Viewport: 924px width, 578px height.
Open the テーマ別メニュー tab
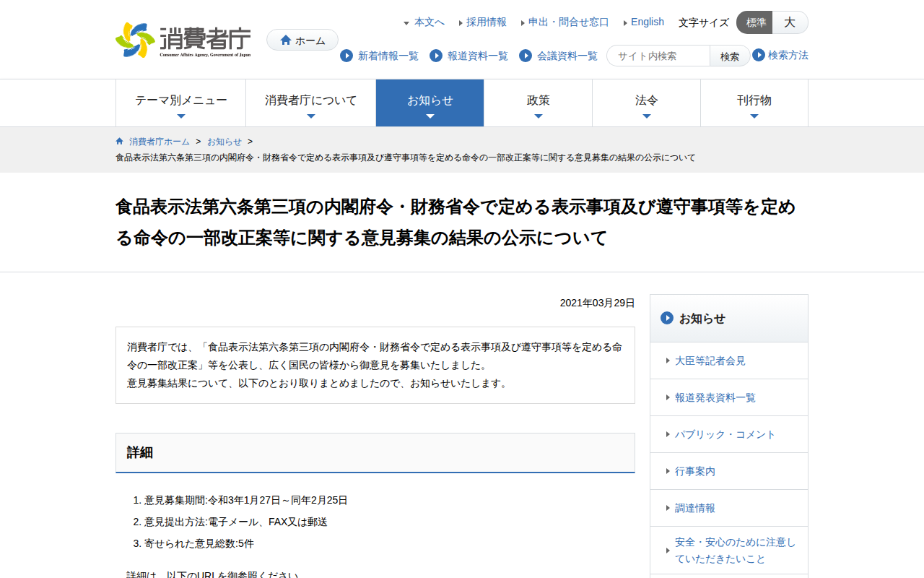tap(180, 102)
